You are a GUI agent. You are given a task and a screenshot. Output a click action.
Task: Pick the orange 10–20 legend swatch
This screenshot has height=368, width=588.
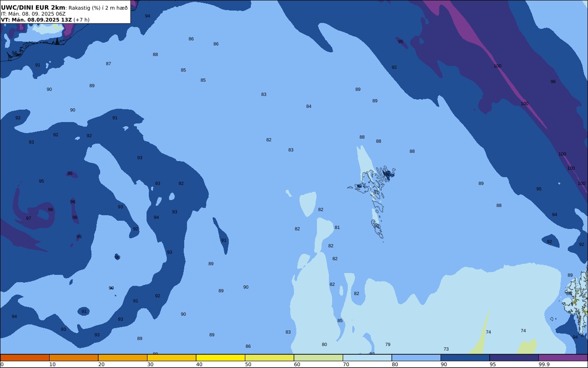click(73, 357)
